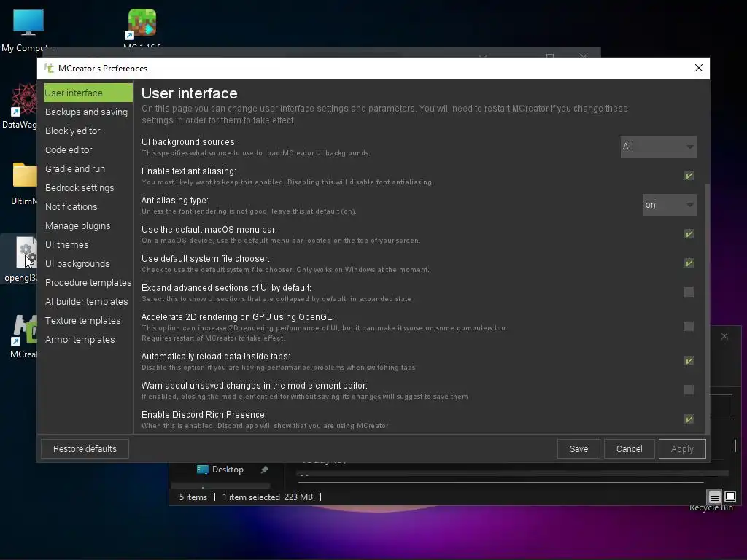747x560 pixels.
Task: Enable Expand advanced sections of UI by default
Action: pyautogui.click(x=689, y=292)
